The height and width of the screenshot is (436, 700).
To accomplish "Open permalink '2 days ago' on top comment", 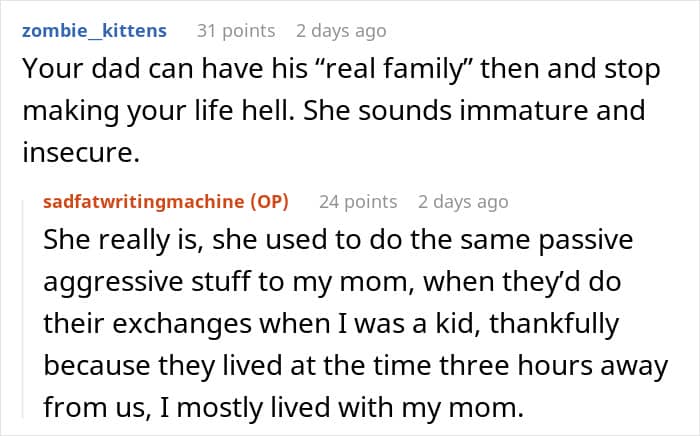I will pos(341,31).
